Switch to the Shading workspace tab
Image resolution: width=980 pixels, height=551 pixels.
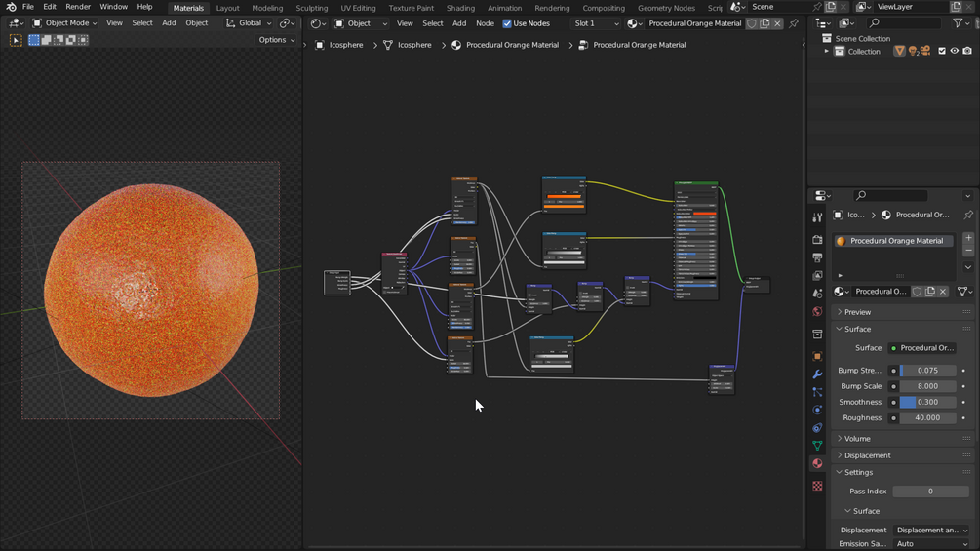[x=460, y=8]
